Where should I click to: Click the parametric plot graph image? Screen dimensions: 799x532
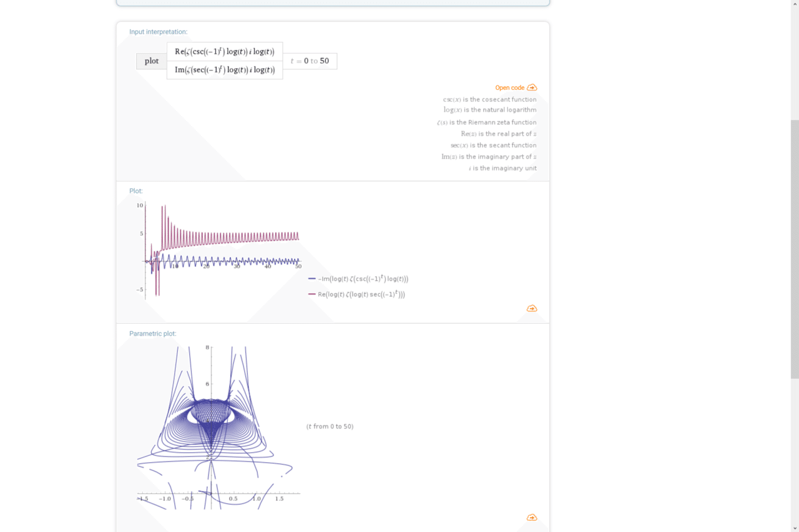[218, 427]
